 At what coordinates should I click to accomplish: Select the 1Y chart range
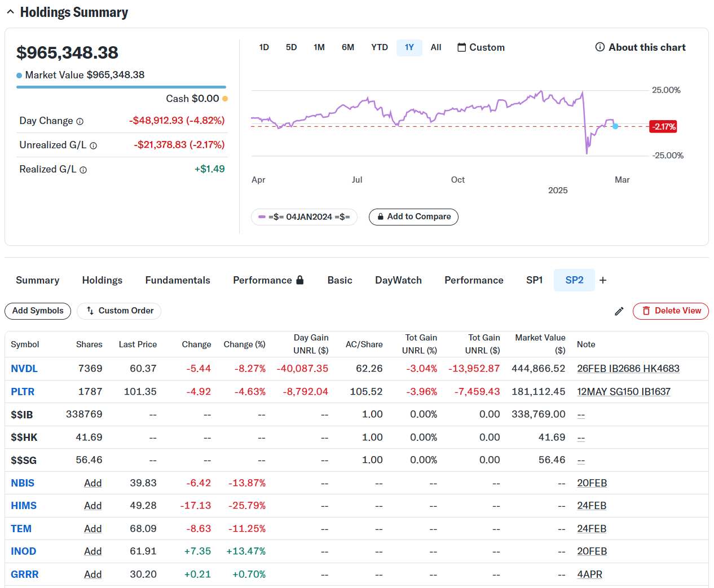point(409,47)
